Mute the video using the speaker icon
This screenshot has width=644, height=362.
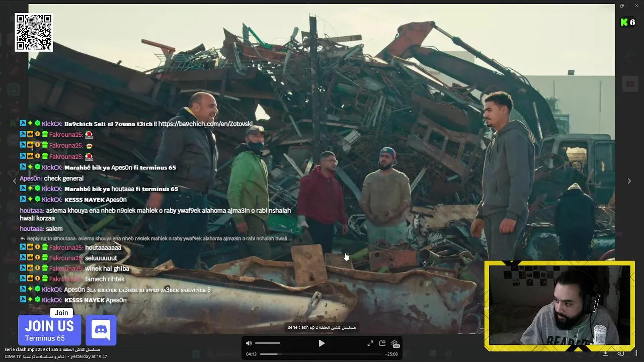point(249,343)
